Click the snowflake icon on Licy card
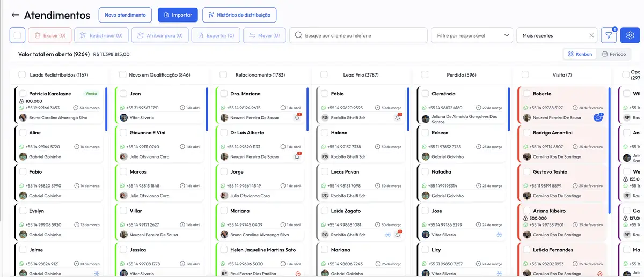The image size is (644, 277). pos(498,274)
